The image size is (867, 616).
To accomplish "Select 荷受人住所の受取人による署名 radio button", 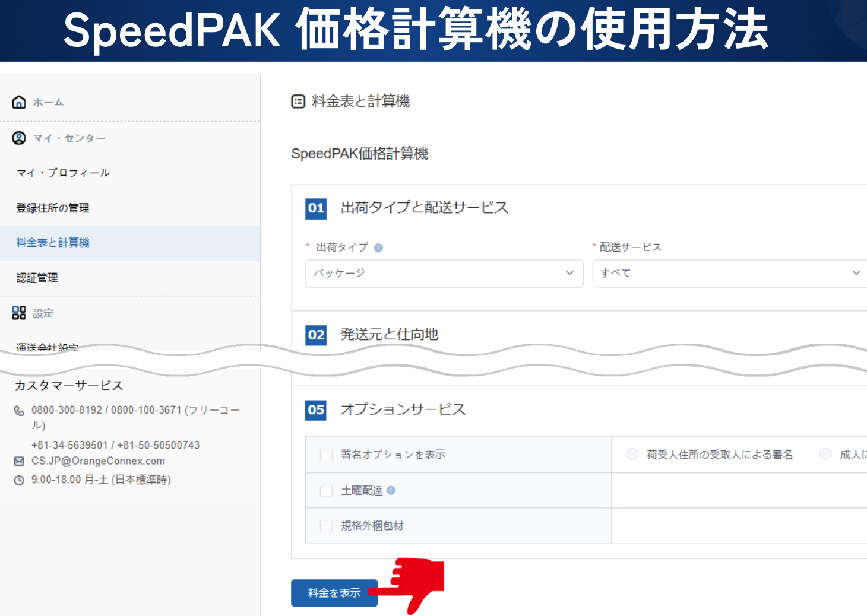I will 632,454.
